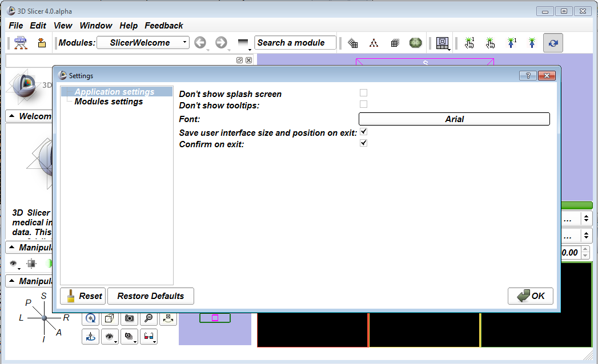The image size is (598, 364).
Task: Open the Arial font selector
Action: (454, 119)
